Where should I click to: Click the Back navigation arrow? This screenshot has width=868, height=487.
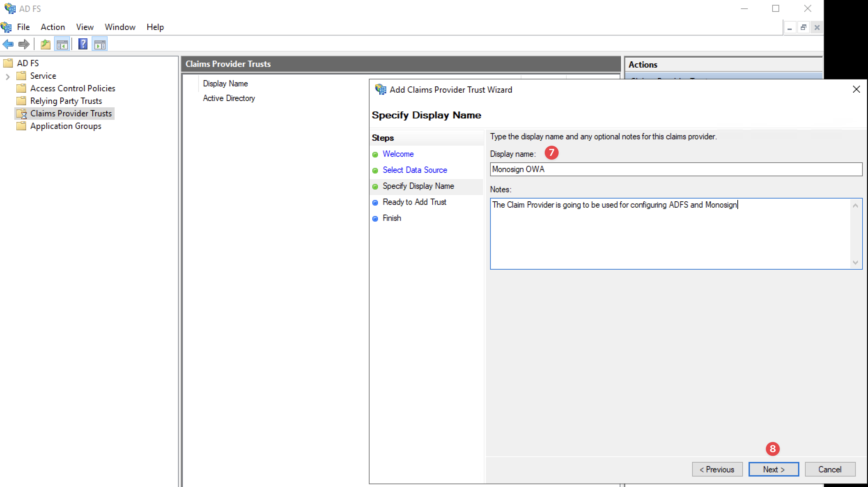(x=8, y=44)
